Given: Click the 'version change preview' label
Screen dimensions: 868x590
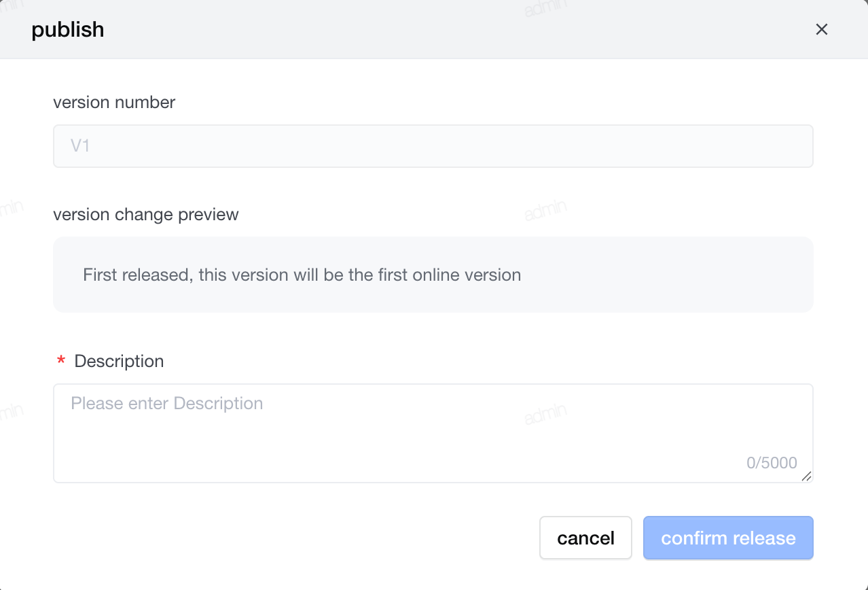Looking at the screenshot, I should click(x=146, y=214).
